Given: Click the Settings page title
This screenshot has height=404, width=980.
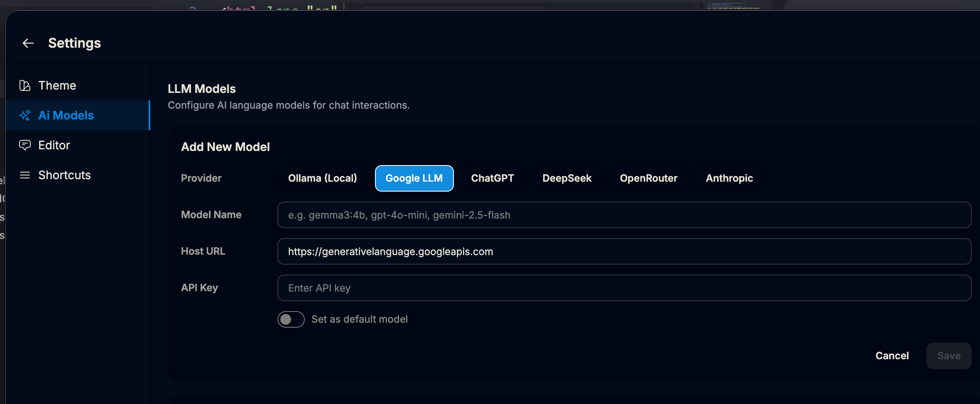Looking at the screenshot, I should (75, 43).
